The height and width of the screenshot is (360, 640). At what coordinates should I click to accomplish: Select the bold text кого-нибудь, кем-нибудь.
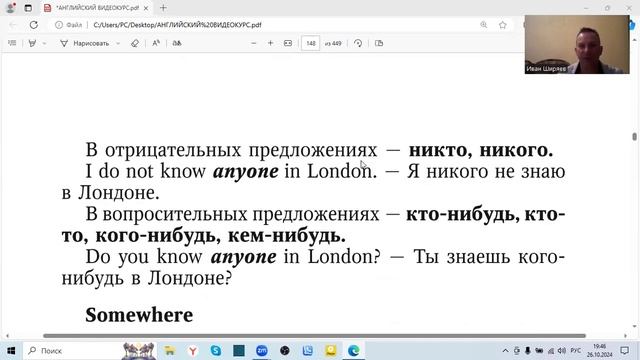220,236
